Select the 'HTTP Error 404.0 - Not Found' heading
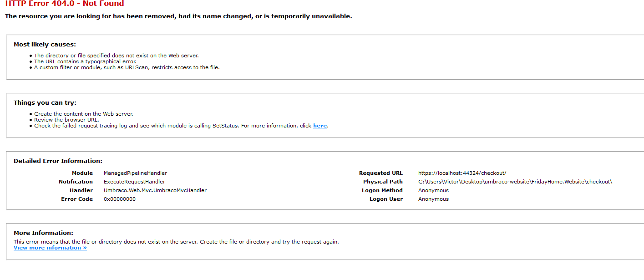Image resolution: width=644 pixels, height=280 pixels. coord(65,4)
